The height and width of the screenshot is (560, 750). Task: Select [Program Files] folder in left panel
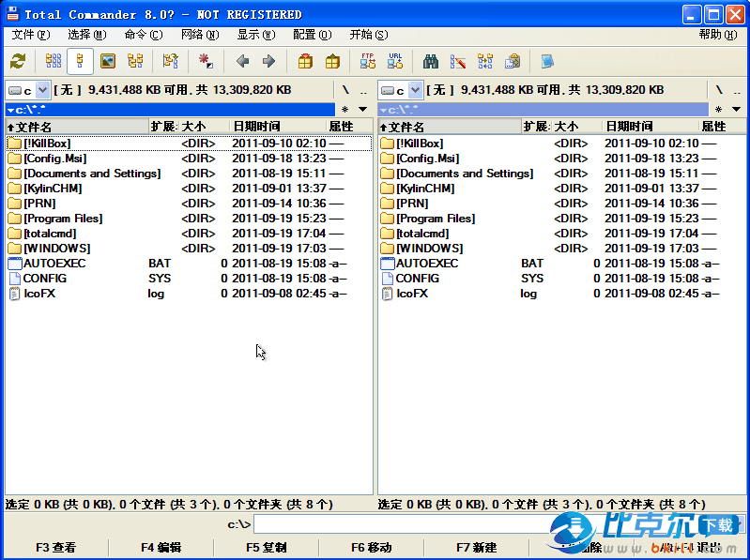point(63,219)
